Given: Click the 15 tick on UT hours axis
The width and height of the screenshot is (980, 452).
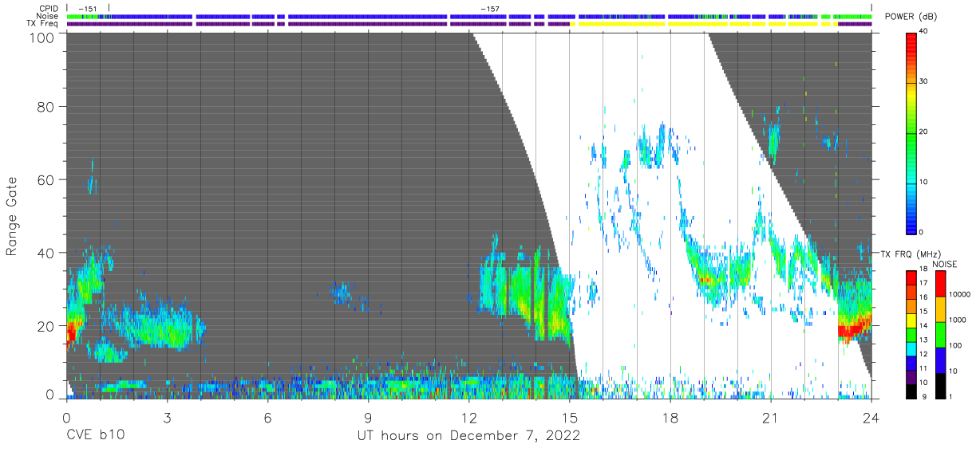Looking at the screenshot, I should coord(569,417).
